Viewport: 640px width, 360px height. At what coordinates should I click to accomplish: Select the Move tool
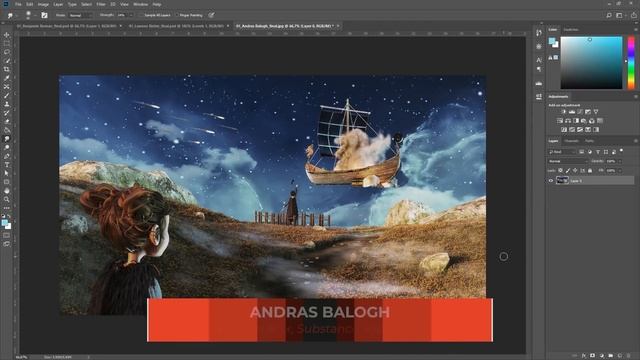7,35
